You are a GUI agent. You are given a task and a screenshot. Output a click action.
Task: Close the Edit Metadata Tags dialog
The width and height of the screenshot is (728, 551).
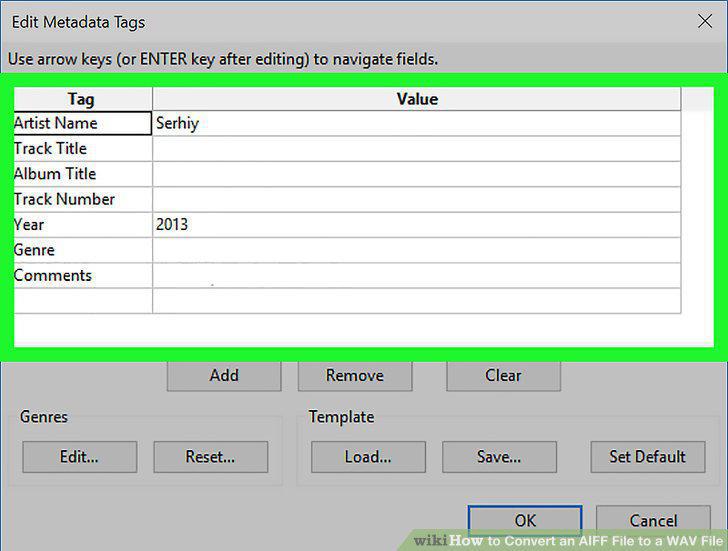[x=705, y=21]
